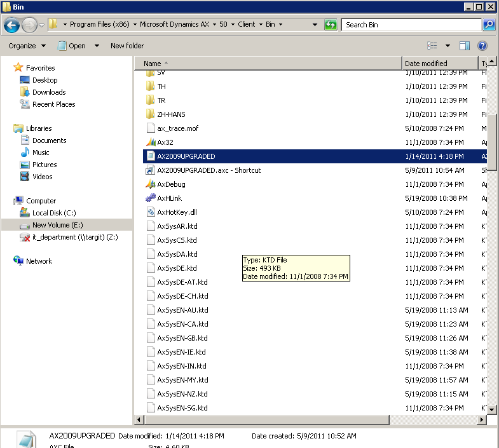Image resolution: width=499 pixels, height=448 pixels.
Task: Select Network in navigation pane
Action: click(39, 261)
